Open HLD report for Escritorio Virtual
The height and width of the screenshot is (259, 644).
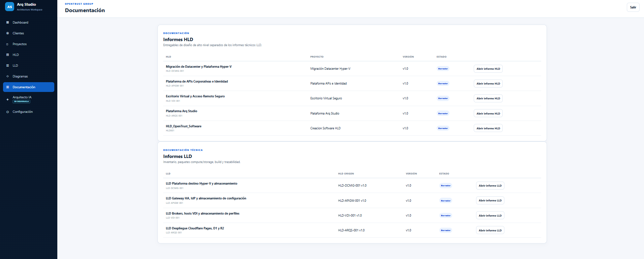pyautogui.click(x=488, y=98)
